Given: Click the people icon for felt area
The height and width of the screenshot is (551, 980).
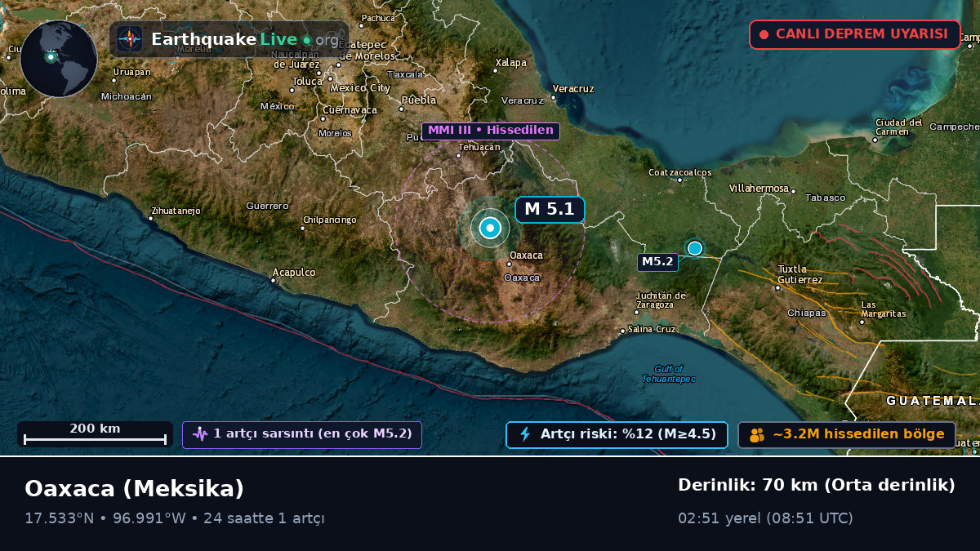Looking at the screenshot, I should 757,435.
